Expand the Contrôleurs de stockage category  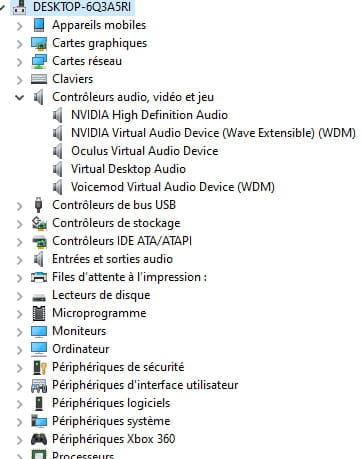click(x=20, y=224)
